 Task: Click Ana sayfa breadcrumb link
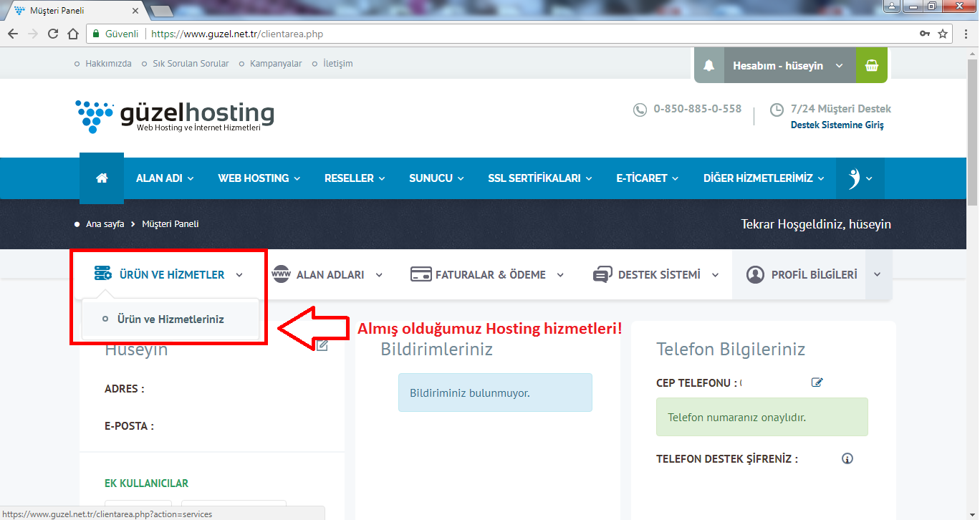coord(105,224)
